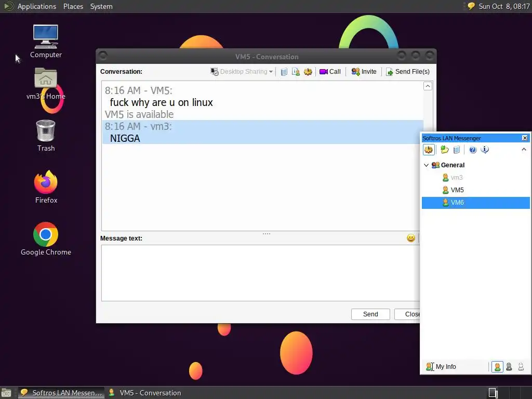Switch to VM5 - Conversation taskbar entry
This screenshot has height=399, width=532.
pos(145,393)
